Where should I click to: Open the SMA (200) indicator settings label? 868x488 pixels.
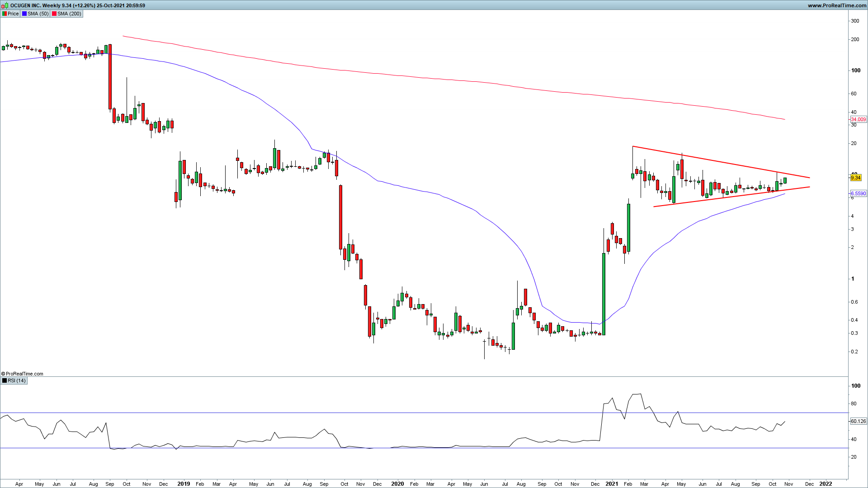[69, 14]
